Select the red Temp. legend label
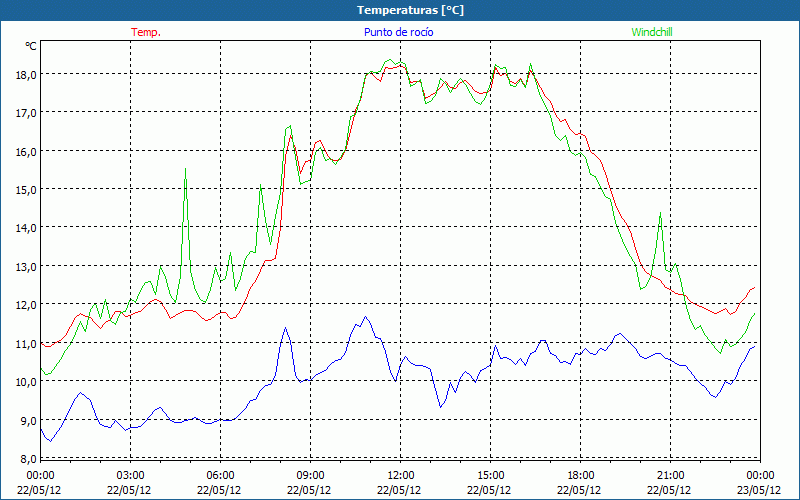The image size is (800, 500). click(146, 32)
